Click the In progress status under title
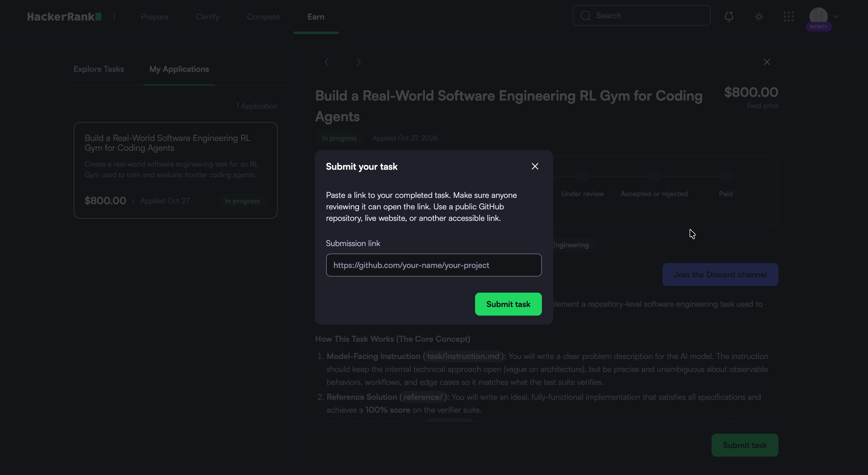This screenshot has height=475, width=868. [x=339, y=138]
